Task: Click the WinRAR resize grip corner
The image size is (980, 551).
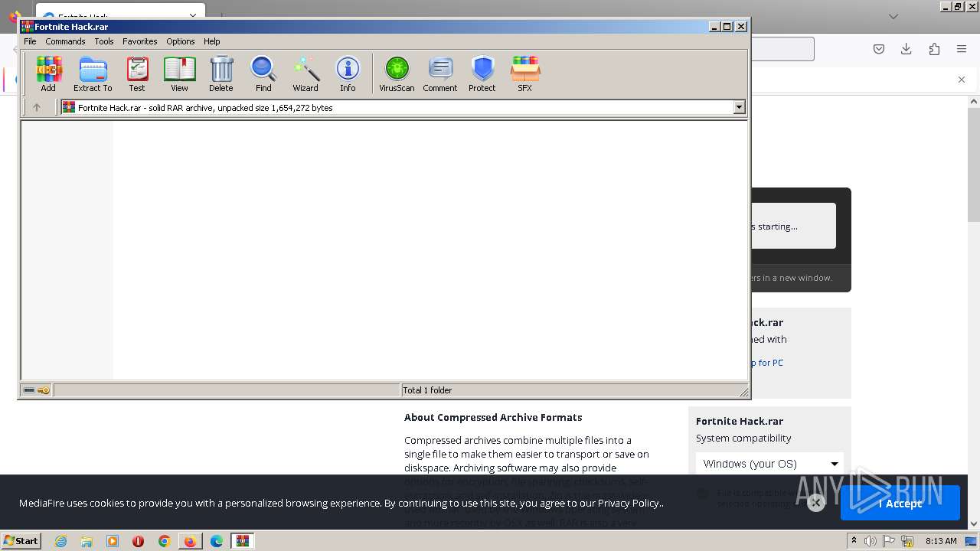Action: pyautogui.click(x=743, y=391)
